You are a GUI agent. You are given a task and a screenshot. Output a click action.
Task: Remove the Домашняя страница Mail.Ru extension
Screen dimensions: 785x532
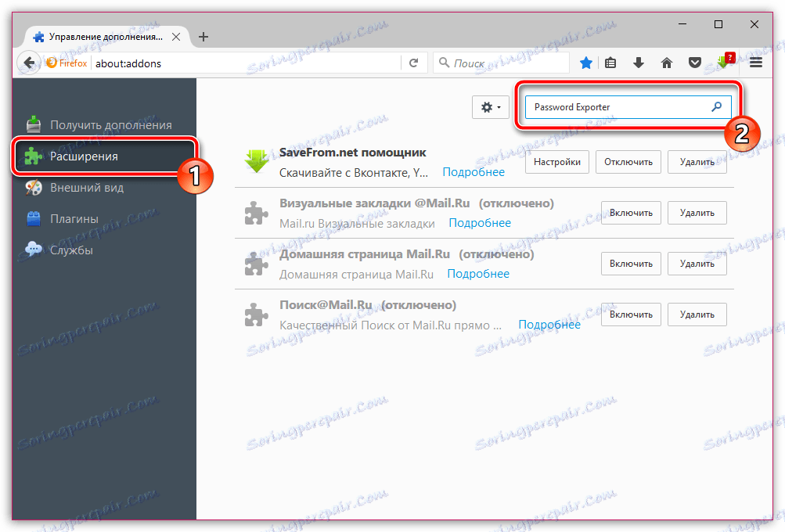click(696, 263)
